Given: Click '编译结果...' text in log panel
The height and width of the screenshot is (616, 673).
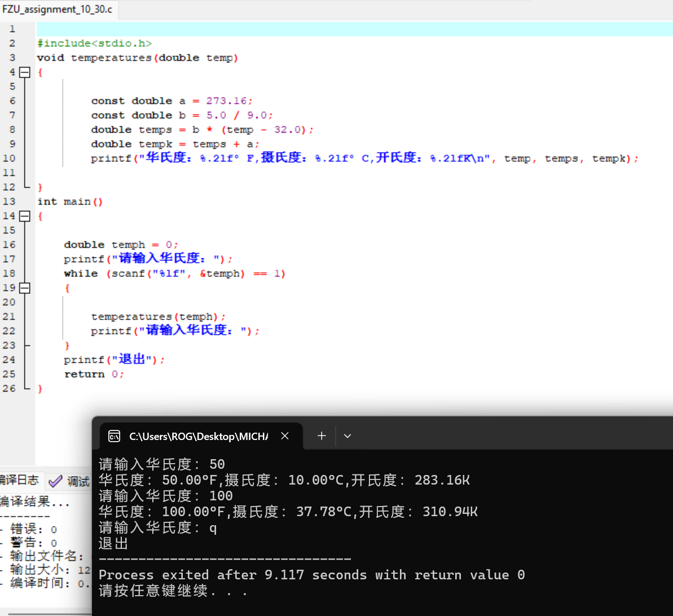Looking at the screenshot, I should point(34,501).
